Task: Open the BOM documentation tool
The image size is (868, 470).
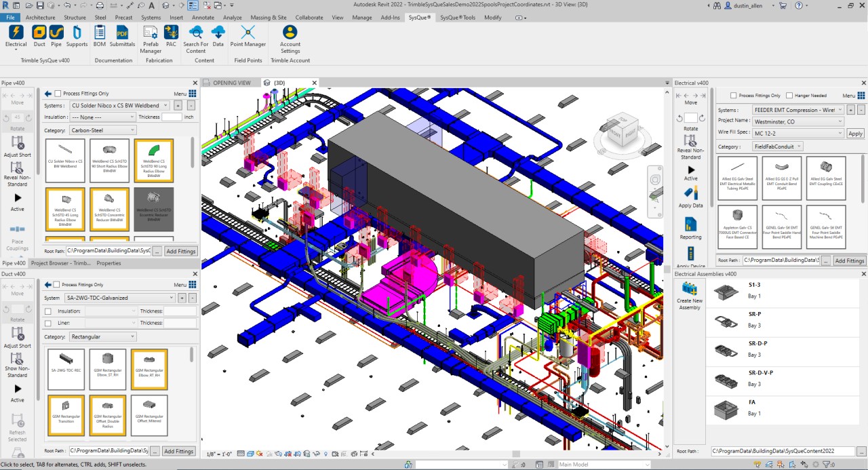Action: (x=100, y=33)
